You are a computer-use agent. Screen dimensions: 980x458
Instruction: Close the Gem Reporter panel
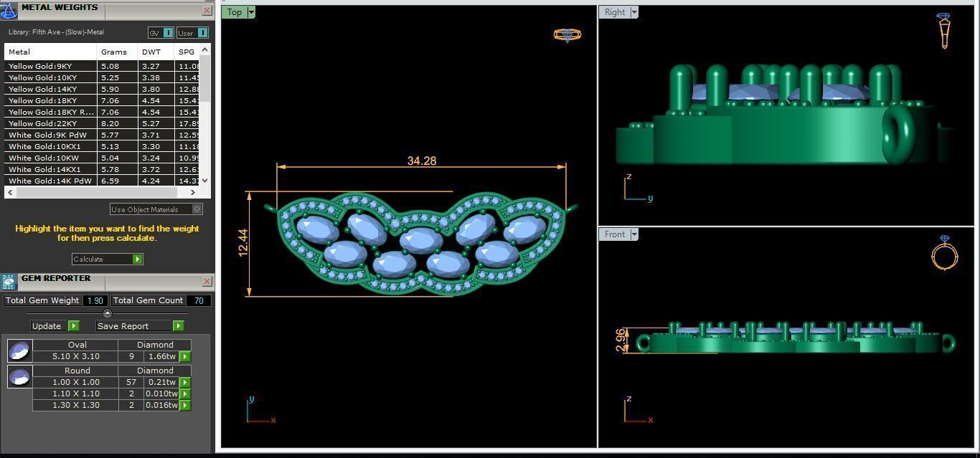click(207, 282)
